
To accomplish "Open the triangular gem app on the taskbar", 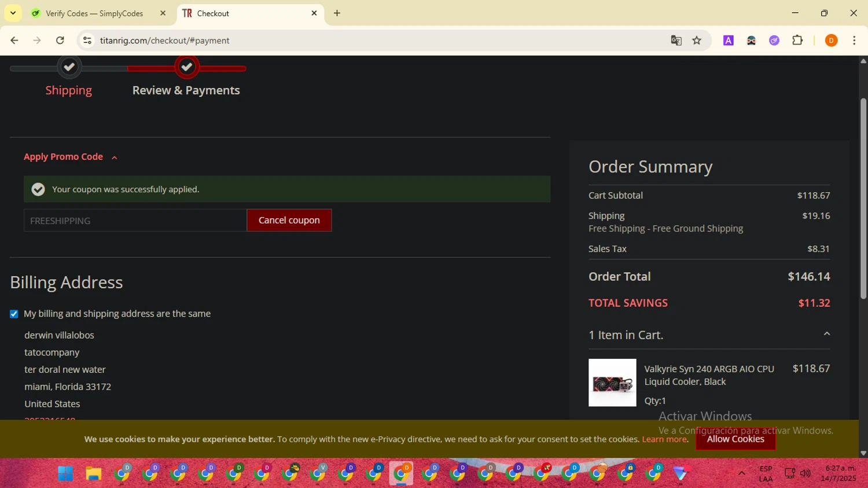I will (681, 474).
